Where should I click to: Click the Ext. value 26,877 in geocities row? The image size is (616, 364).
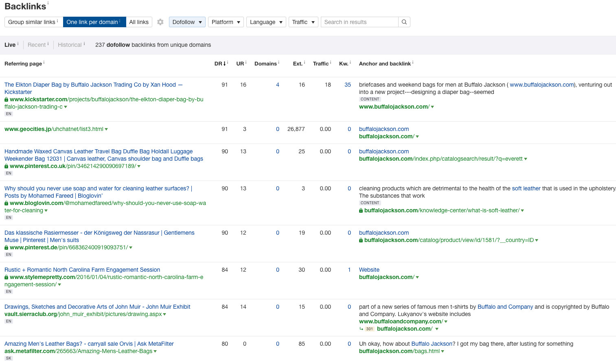pyautogui.click(x=296, y=129)
